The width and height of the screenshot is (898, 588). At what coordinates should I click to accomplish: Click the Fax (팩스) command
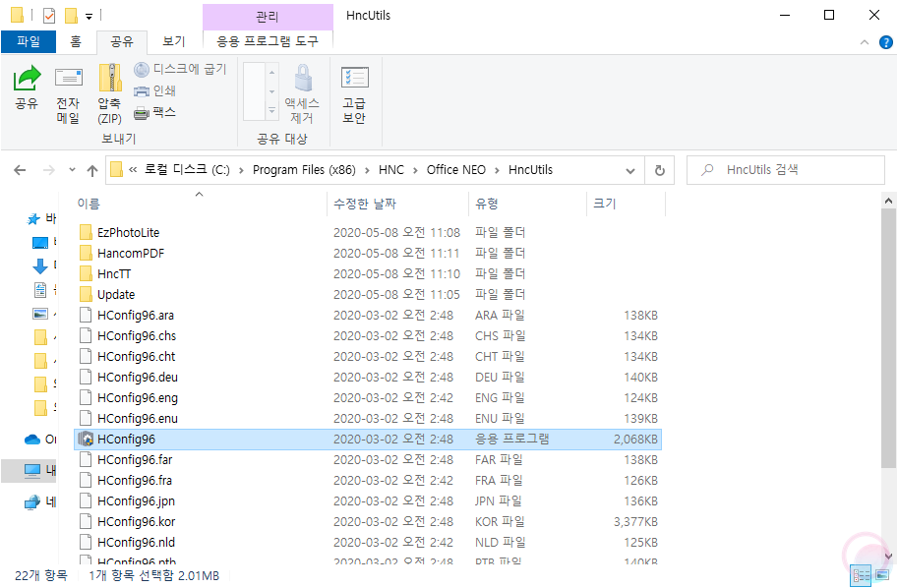[154, 112]
